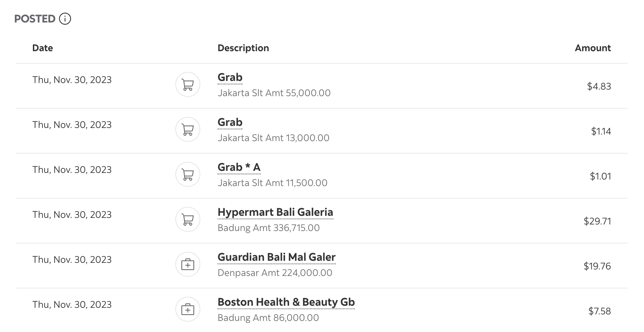Click the Description column header
Screen dimensions: 644x332
coord(243,48)
